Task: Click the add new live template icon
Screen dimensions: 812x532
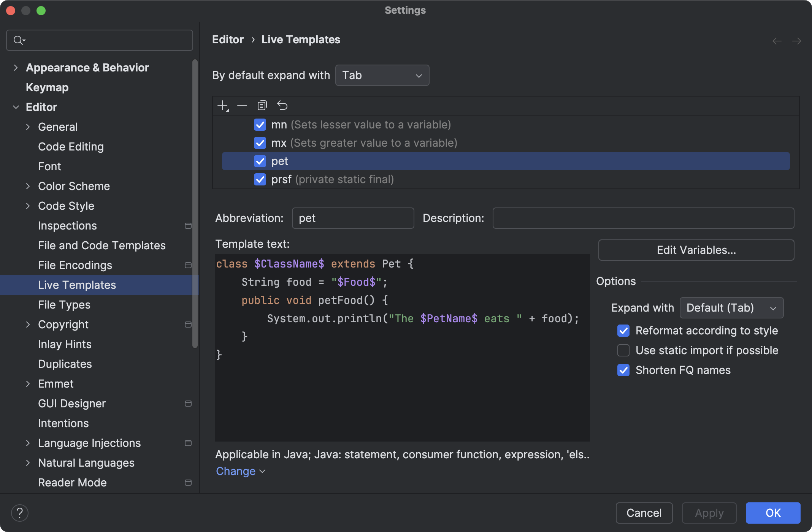Action: point(222,105)
